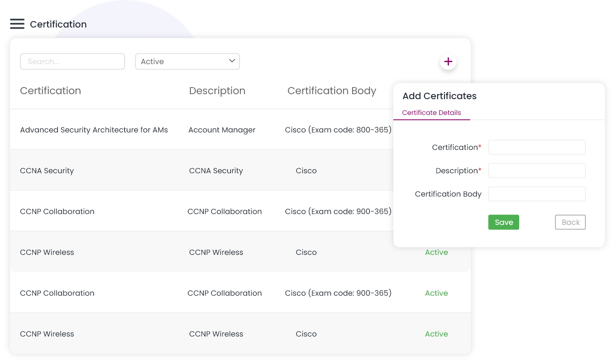Click Active status of second CCNP Collaboration row
This screenshot has width=615, height=364.
tap(436, 293)
